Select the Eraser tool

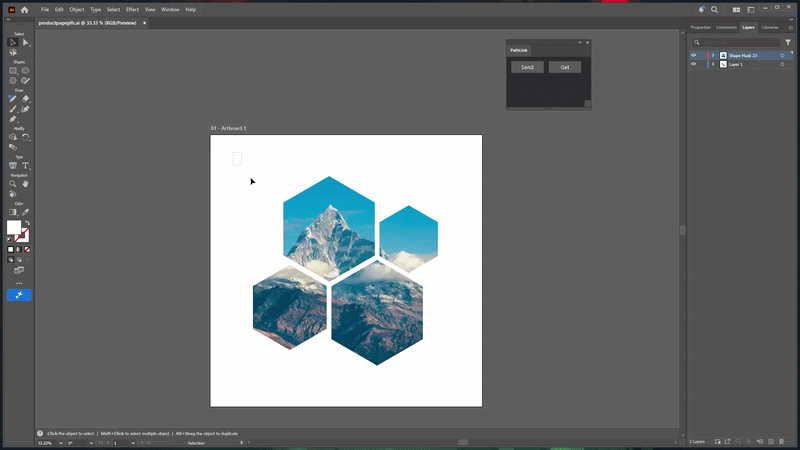(26, 99)
